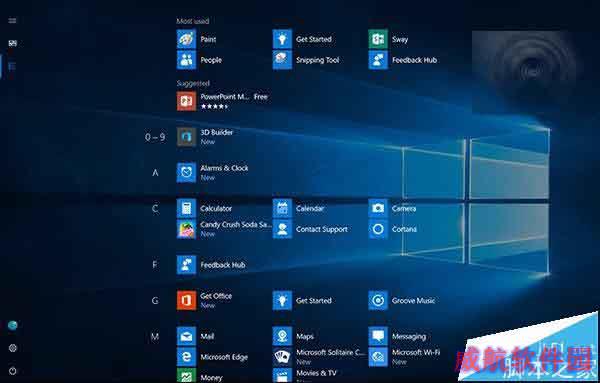The image size is (600, 383).
Task: Click the Power button
Action: click(x=13, y=371)
